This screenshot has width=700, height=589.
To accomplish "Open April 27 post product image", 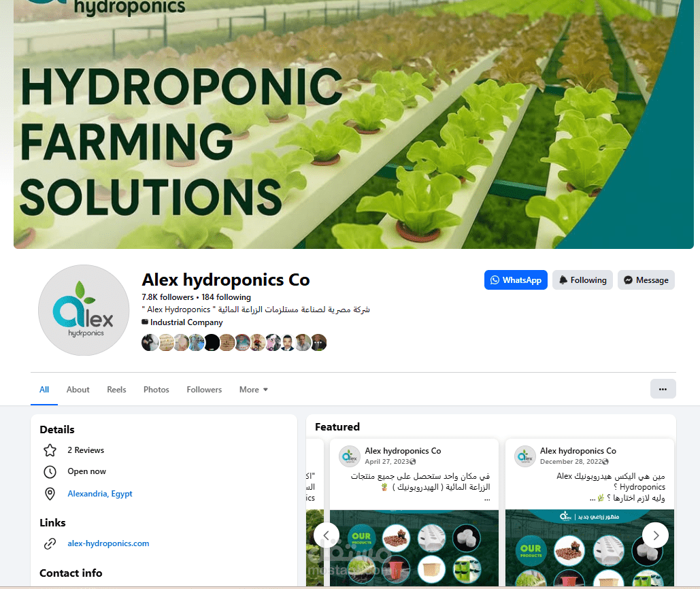I will [414, 548].
